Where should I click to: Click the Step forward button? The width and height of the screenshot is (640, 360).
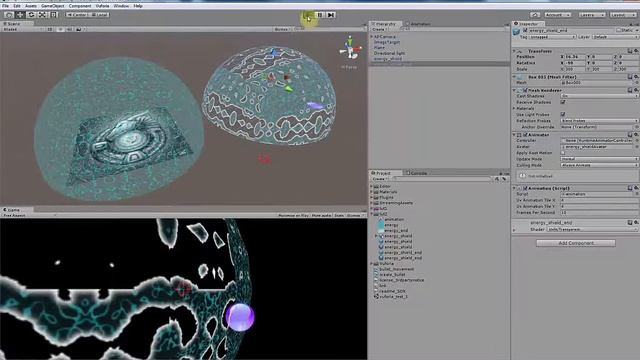coord(331,15)
